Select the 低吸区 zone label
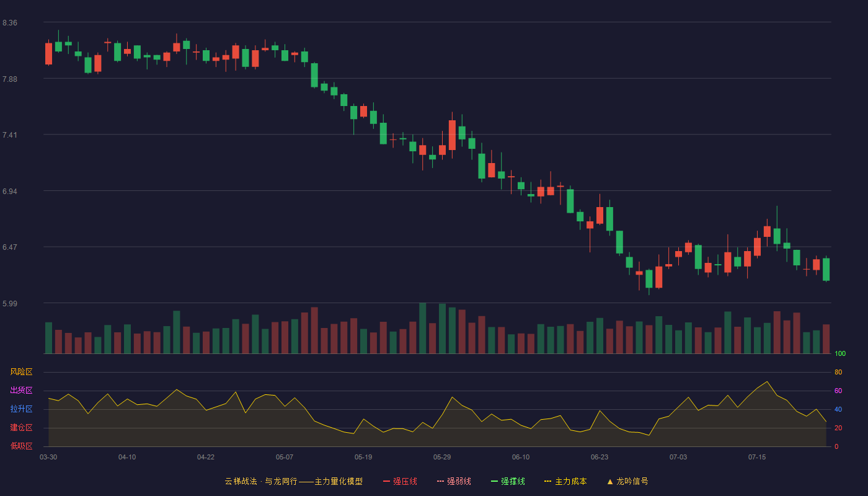 [21, 446]
